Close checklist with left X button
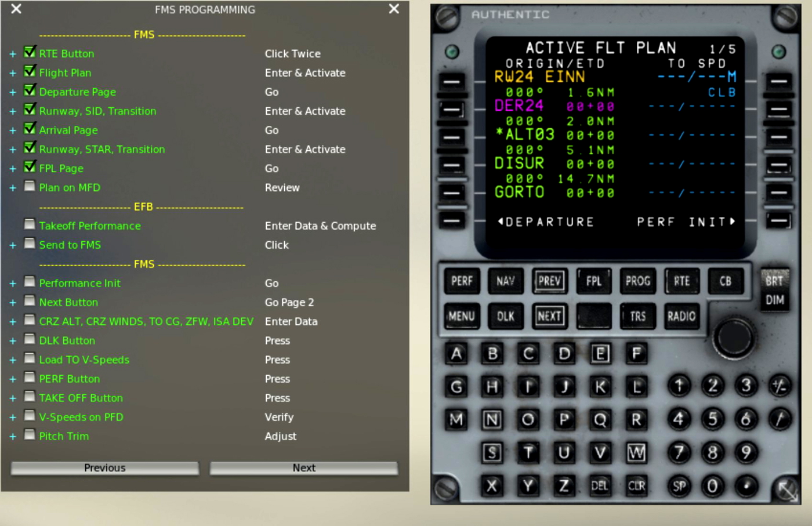Image resolution: width=812 pixels, height=526 pixels. pos(16,9)
